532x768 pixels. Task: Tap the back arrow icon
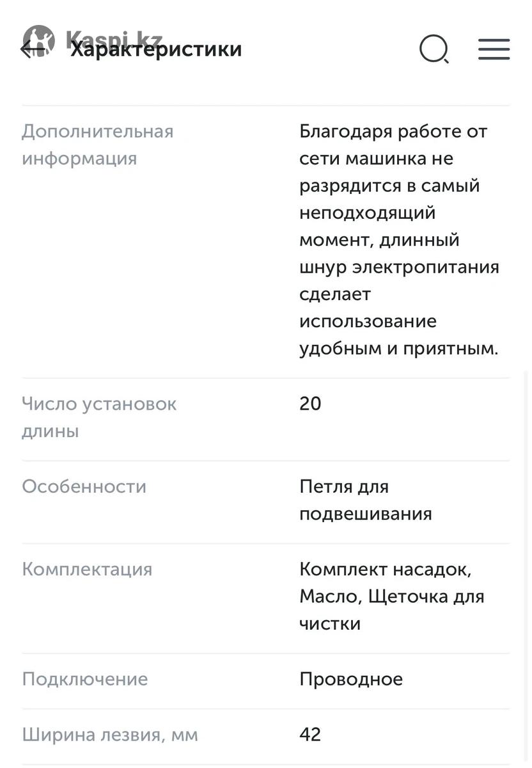point(28,49)
